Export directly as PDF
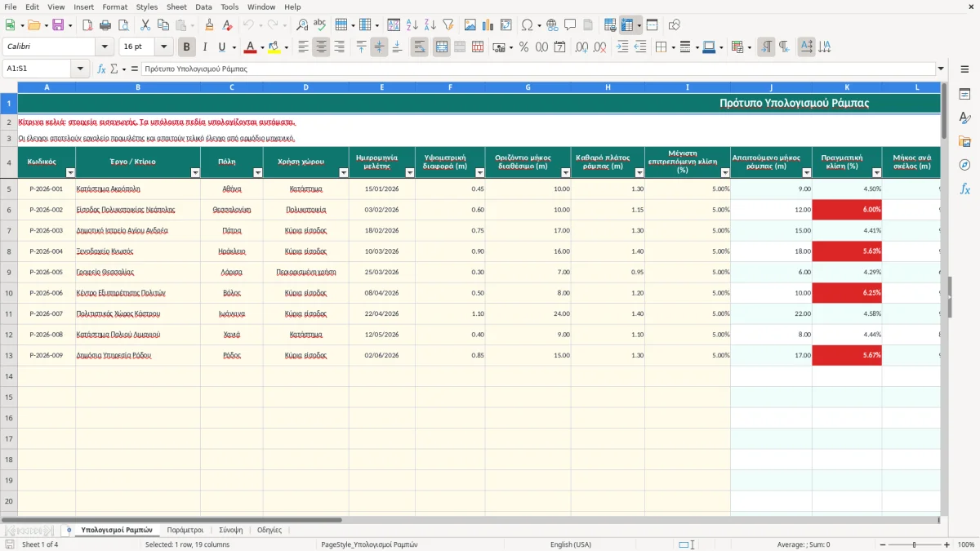This screenshot has width=980, height=551. 87,25
